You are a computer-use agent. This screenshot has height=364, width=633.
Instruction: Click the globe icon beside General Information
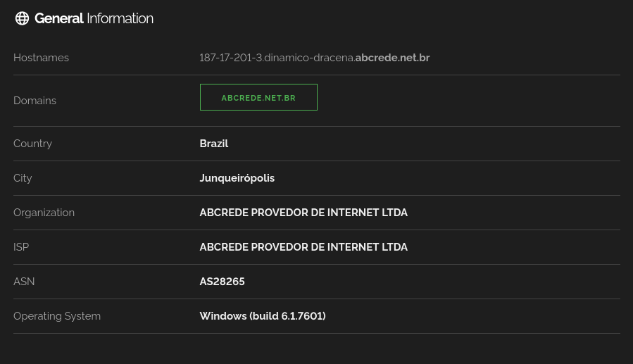coord(23,18)
